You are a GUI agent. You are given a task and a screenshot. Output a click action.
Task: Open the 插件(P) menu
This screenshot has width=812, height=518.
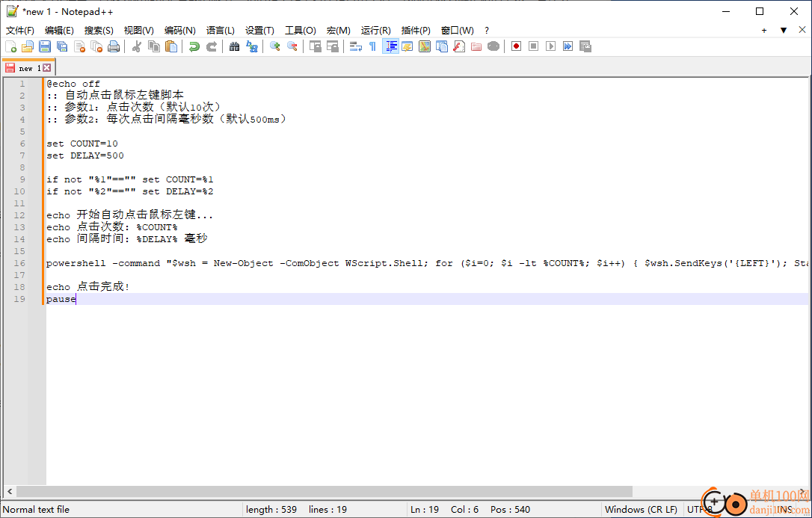coord(416,31)
